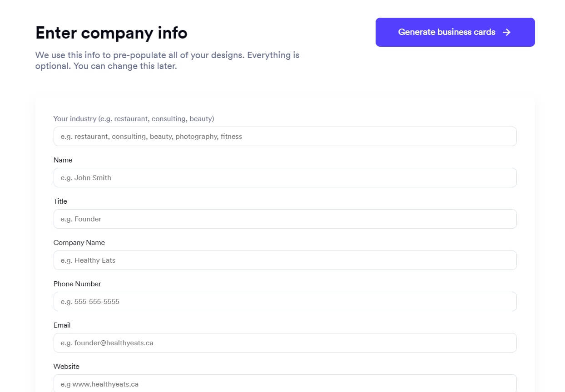Viewport: 565px width, 392px height.
Task: Focus the Website input field
Action: (285, 383)
